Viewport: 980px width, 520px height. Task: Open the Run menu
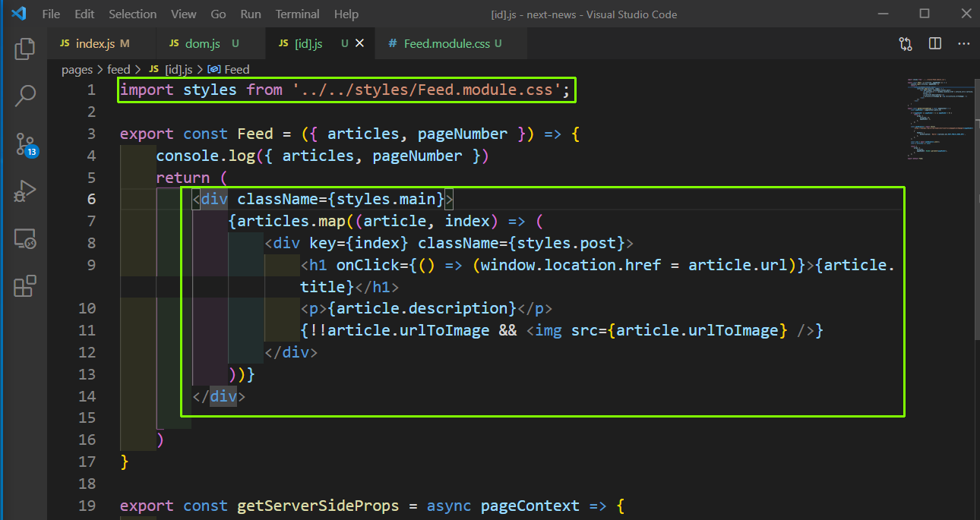[x=251, y=14]
